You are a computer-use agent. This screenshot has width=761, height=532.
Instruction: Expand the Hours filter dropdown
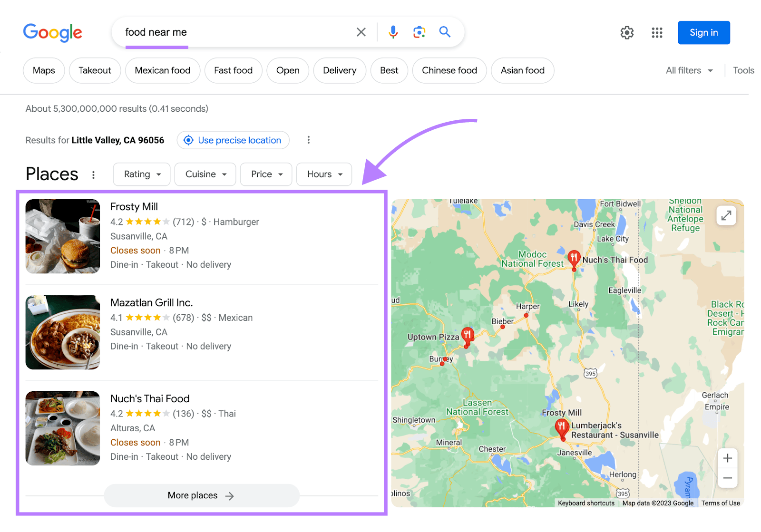(x=324, y=174)
